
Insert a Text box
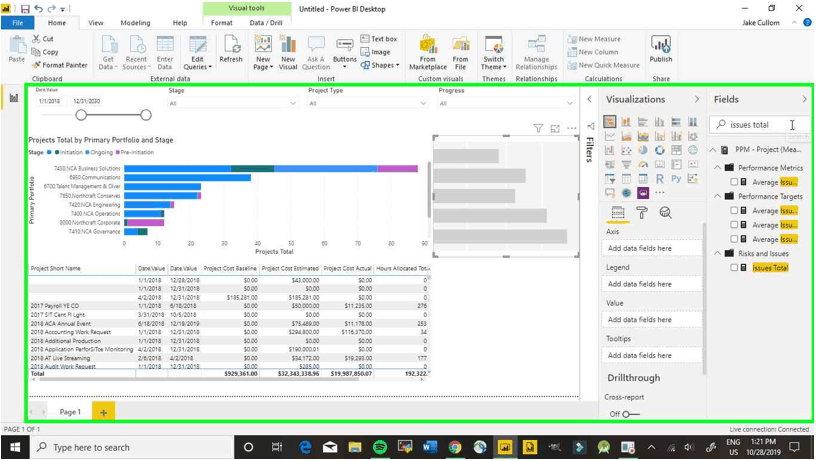(x=379, y=39)
